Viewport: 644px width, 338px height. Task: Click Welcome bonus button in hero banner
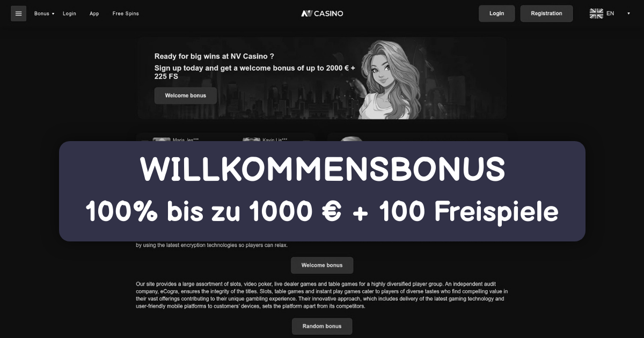pyautogui.click(x=186, y=95)
